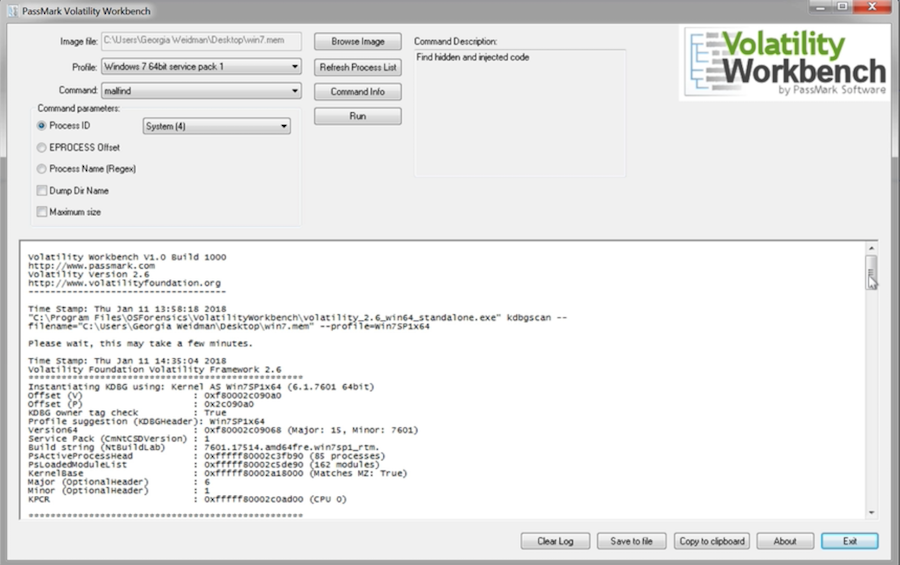Copy the log to clipboard
Viewport: 900px width, 565px height.
pyautogui.click(x=712, y=541)
